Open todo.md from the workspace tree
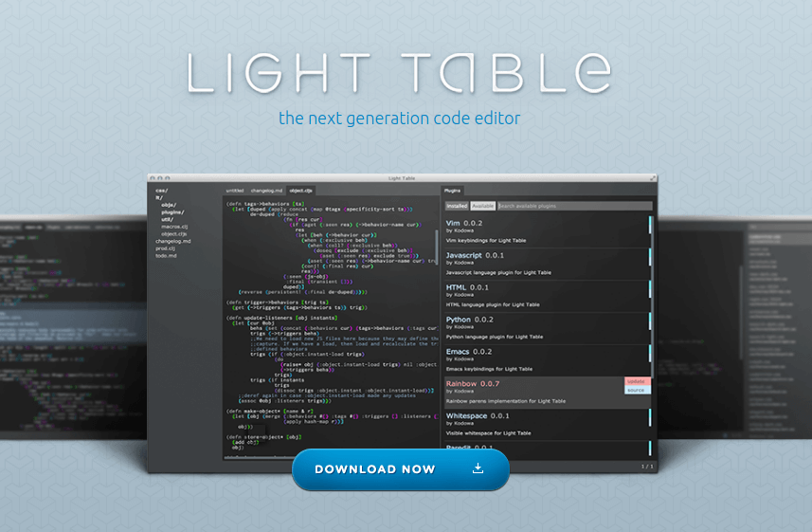 [166, 256]
